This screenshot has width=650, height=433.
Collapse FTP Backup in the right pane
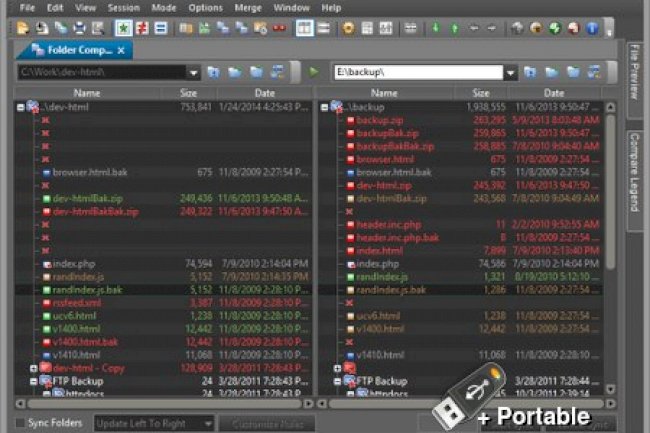coord(337,381)
